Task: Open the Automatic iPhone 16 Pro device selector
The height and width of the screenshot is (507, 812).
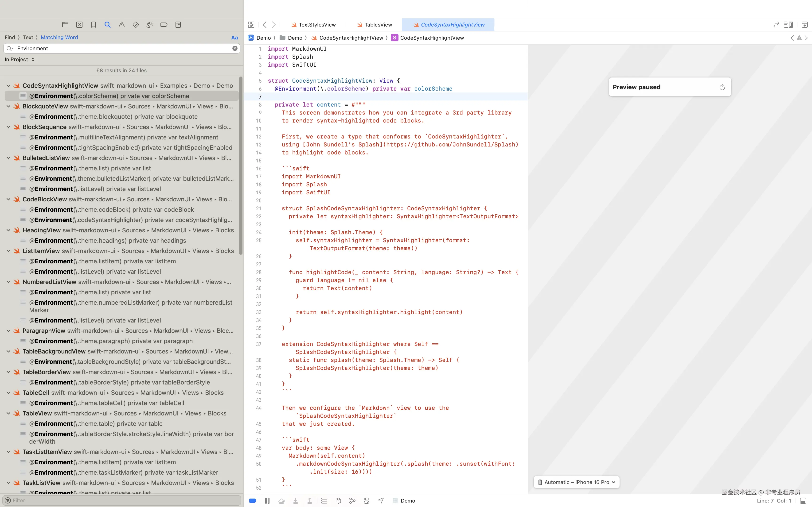Action: tap(576, 482)
